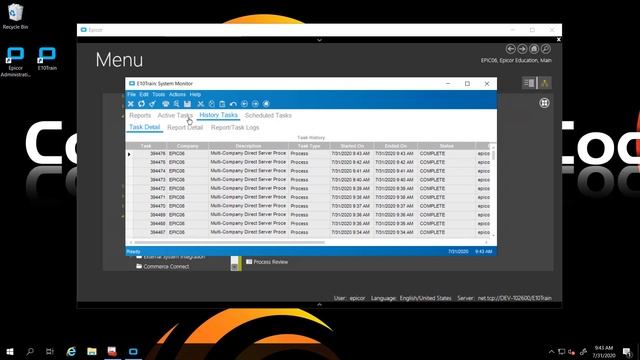The image size is (640, 360).
Task: Click the Epicor app icon on the taskbar
Action: tap(133, 351)
